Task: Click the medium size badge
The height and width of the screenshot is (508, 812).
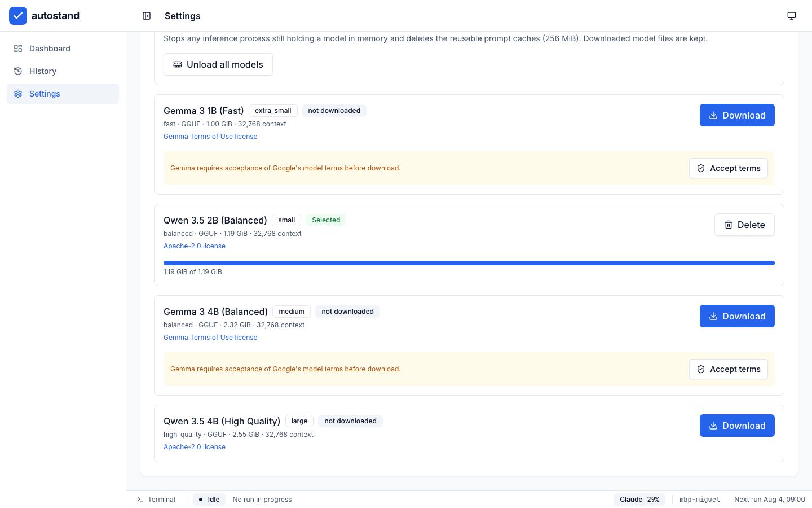Action: point(292,312)
